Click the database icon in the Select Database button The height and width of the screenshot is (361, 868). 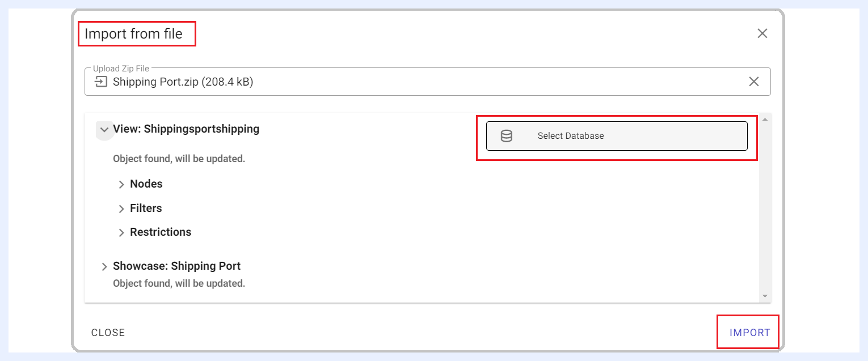pos(507,136)
